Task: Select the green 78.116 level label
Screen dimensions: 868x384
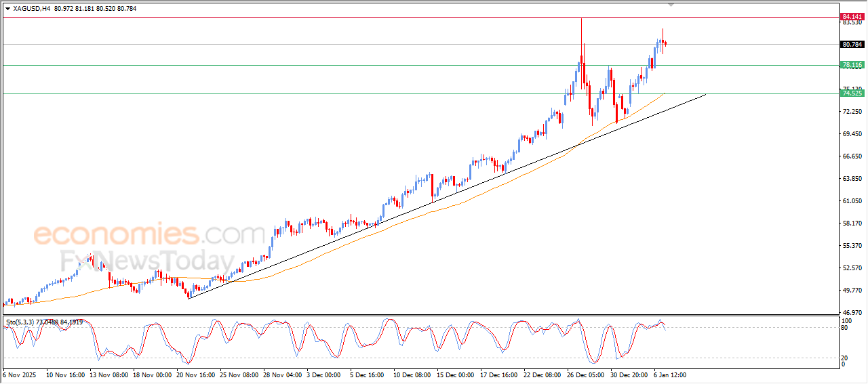Action: point(852,65)
